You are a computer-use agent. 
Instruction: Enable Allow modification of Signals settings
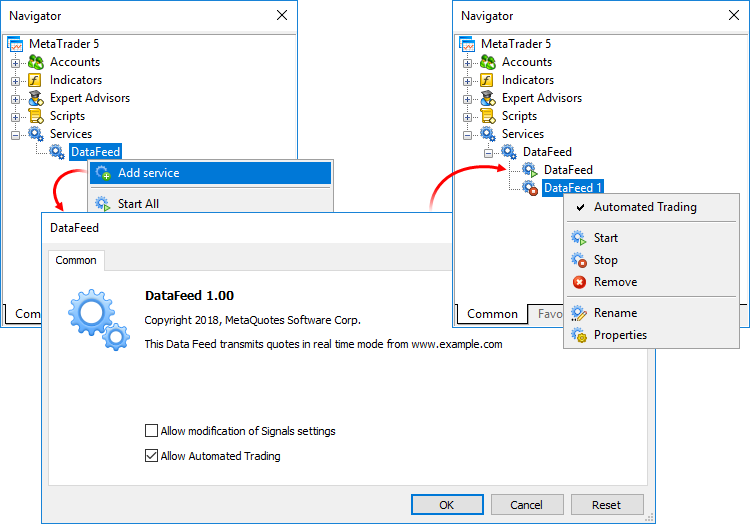pos(152,431)
